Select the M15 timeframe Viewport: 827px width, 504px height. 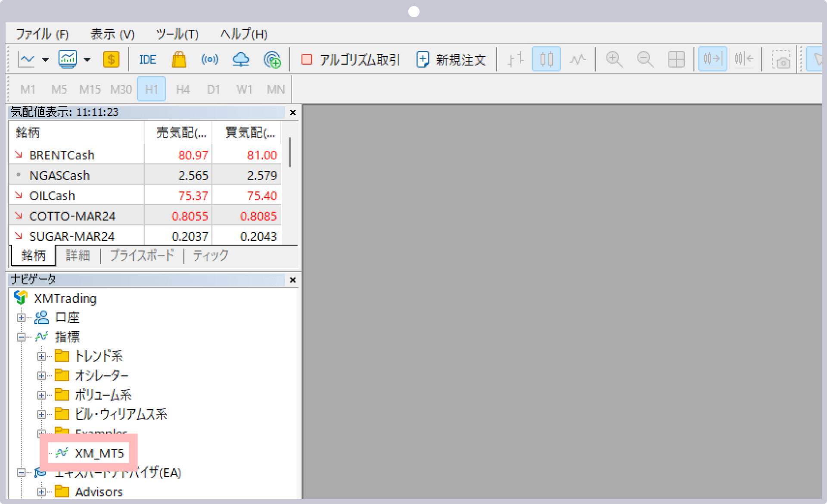tap(90, 89)
